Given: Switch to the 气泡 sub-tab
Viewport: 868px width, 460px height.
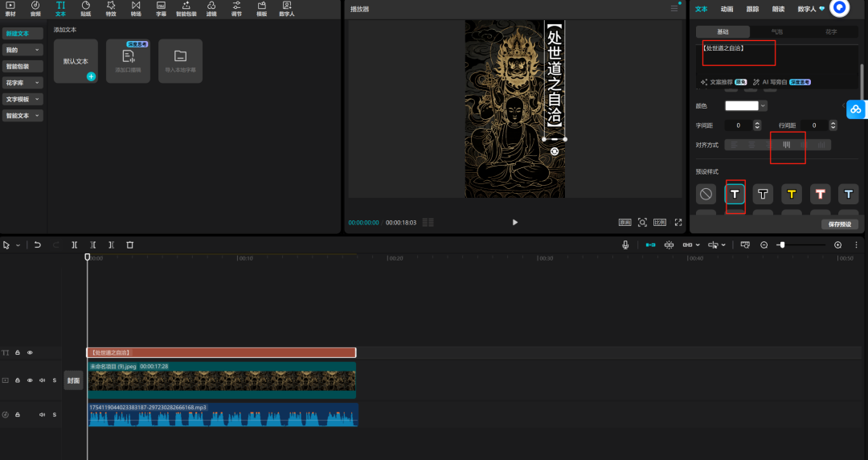Looking at the screenshot, I should [x=776, y=32].
